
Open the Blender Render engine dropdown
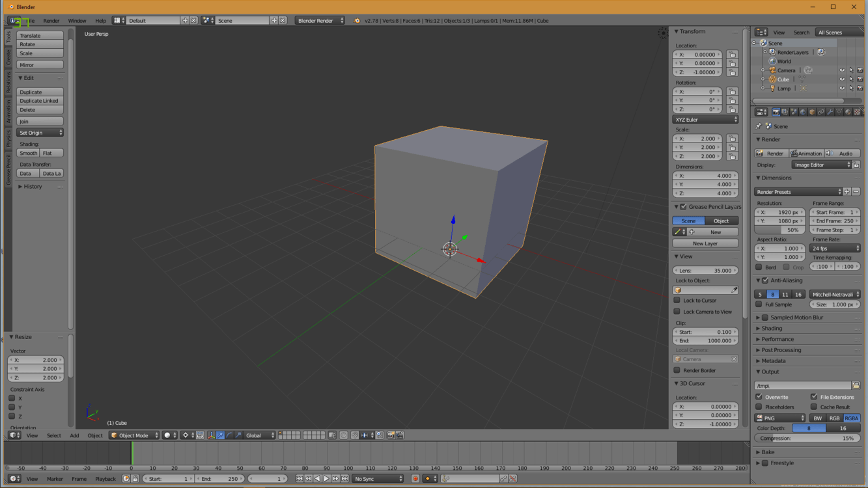click(319, 21)
